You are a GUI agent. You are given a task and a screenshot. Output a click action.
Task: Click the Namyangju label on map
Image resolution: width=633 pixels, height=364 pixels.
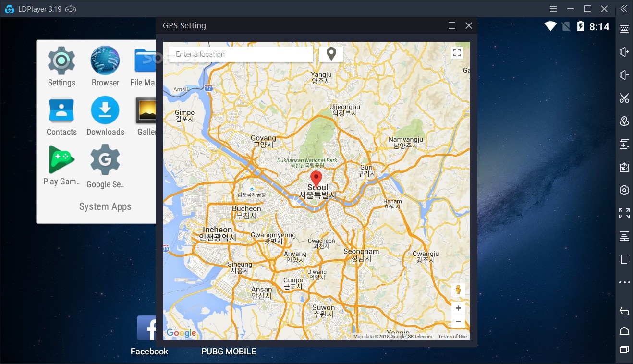point(406,143)
